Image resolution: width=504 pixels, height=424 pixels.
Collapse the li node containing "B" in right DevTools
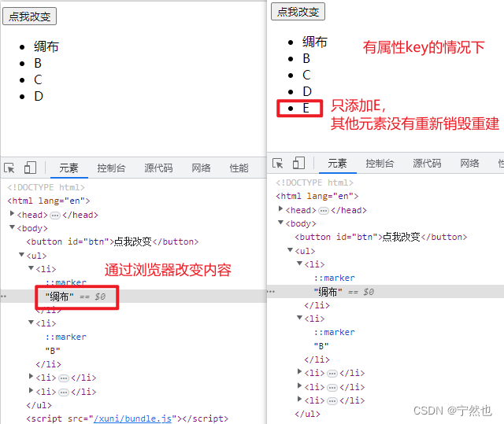pos(299,318)
